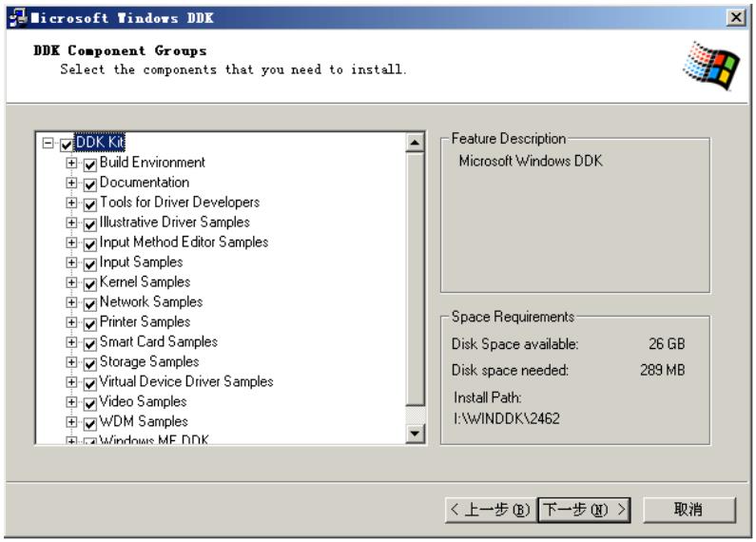756x542 pixels.
Task: Select the Video Samples label
Action: [x=143, y=401]
